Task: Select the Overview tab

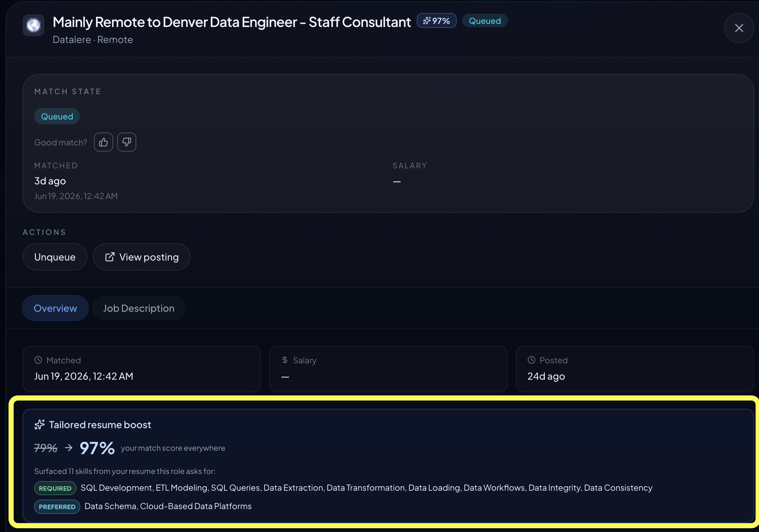Action: [x=55, y=308]
